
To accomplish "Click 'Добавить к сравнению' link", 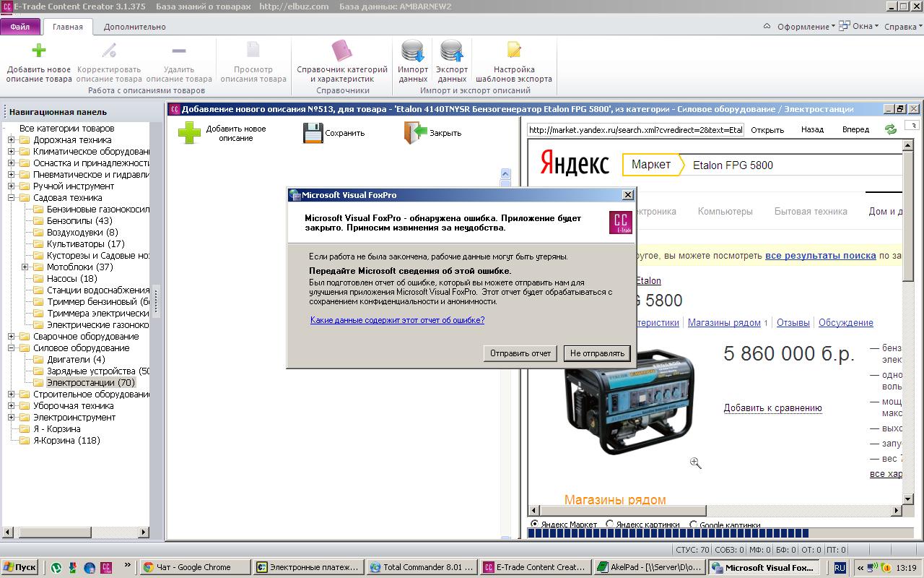I will click(x=772, y=408).
